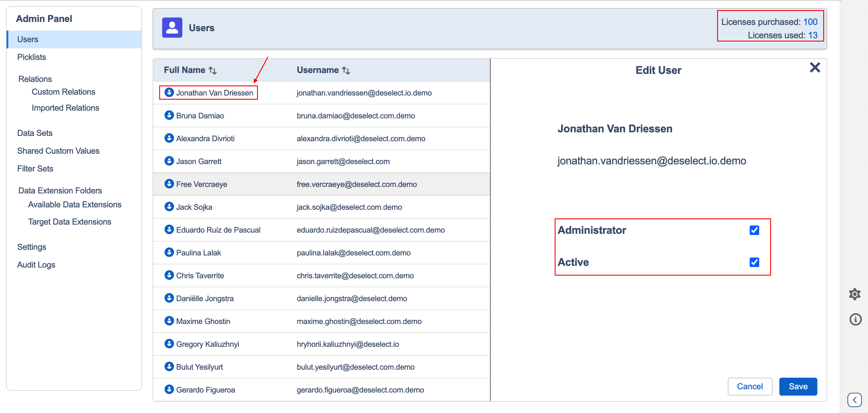This screenshot has width=868, height=413.
Task: Select Data Extension Folders in the sidebar
Action: 60,191
